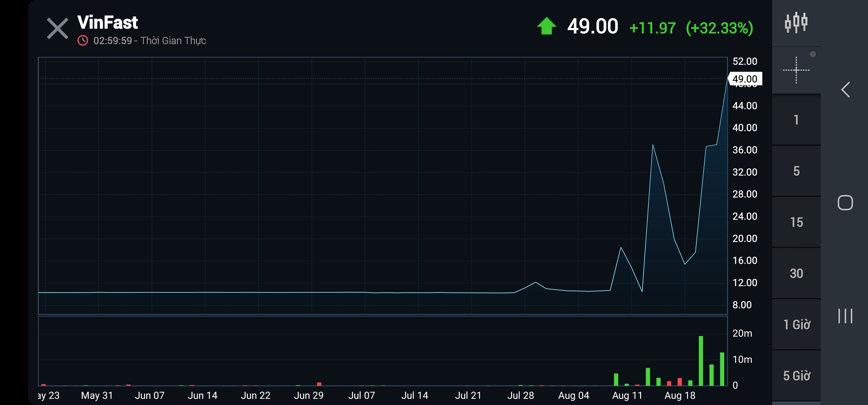Screen dimensions: 868x405
Task: Open the candlestick chart type icon
Action: tap(796, 23)
